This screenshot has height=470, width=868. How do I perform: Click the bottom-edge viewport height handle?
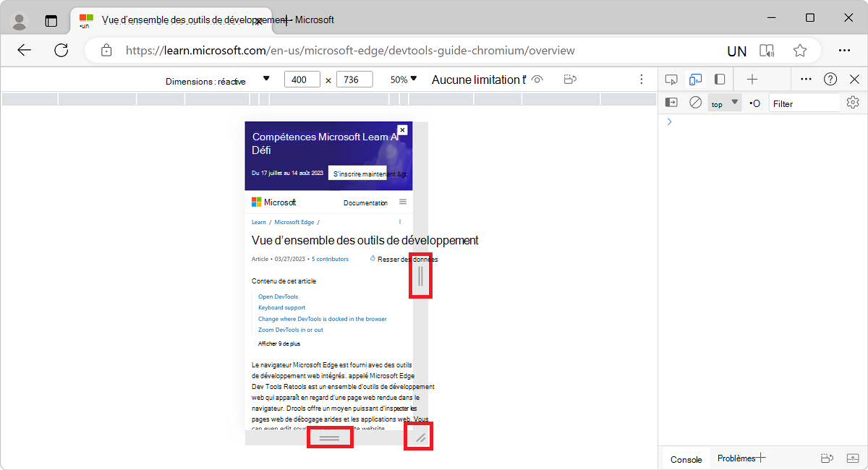329,438
